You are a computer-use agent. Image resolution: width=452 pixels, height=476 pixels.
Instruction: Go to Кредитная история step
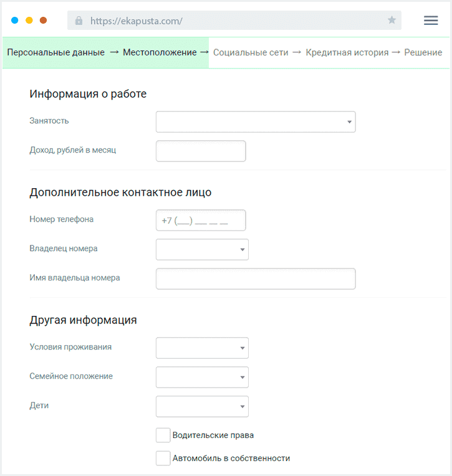point(347,52)
